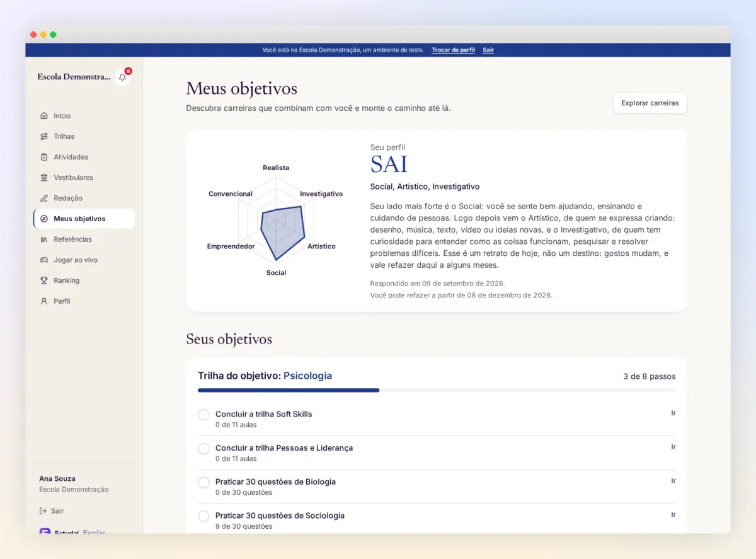The width and height of the screenshot is (756, 559).
Task: Click the Empreendedor chart label
Action: [231, 246]
